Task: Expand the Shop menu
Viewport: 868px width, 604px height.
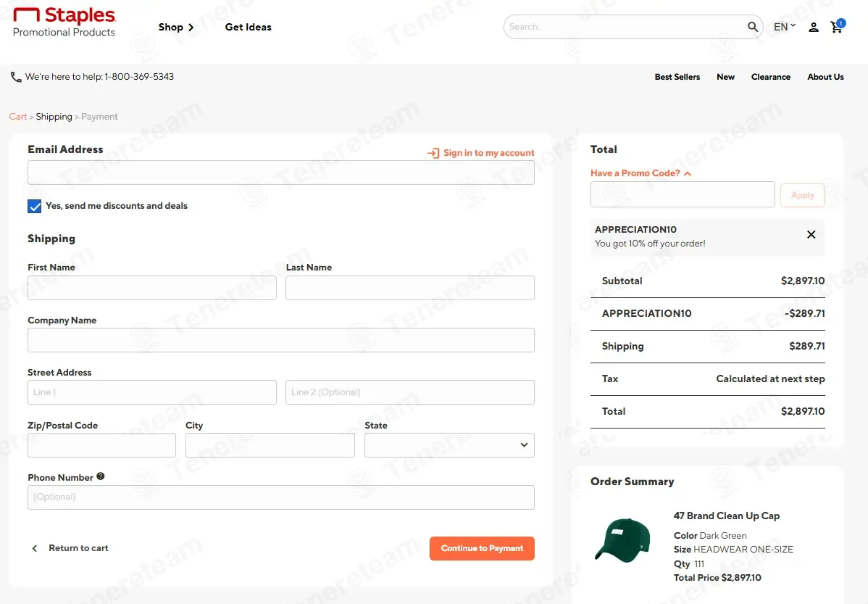Action: coord(176,27)
